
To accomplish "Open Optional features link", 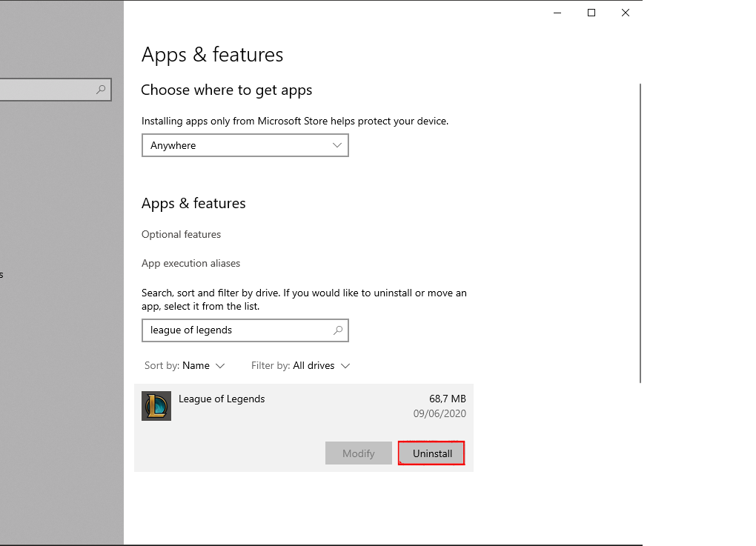I will tap(181, 234).
